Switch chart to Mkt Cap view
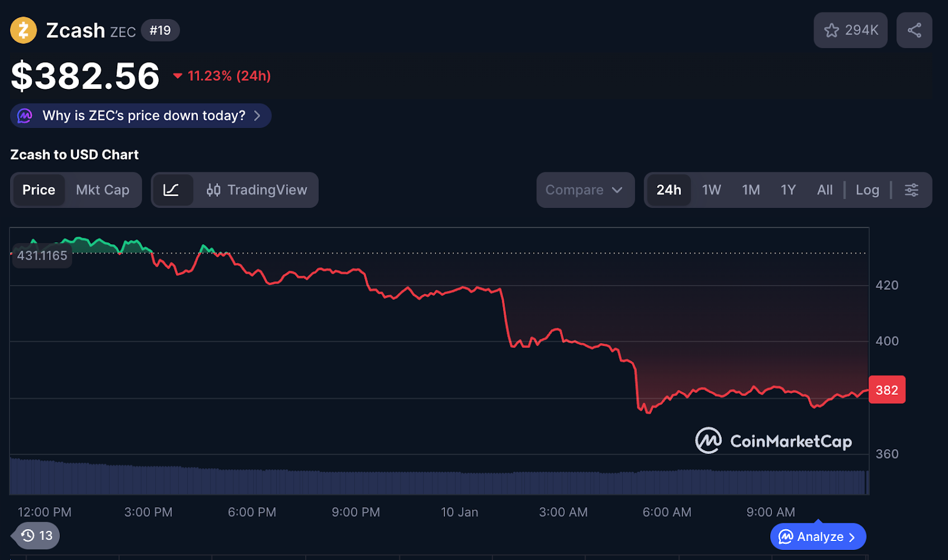 point(103,190)
